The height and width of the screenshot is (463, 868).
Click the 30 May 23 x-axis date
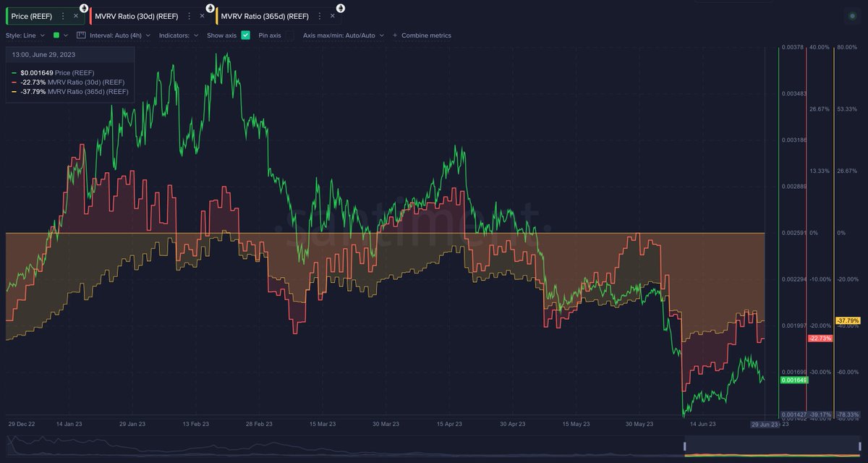tap(639, 424)
